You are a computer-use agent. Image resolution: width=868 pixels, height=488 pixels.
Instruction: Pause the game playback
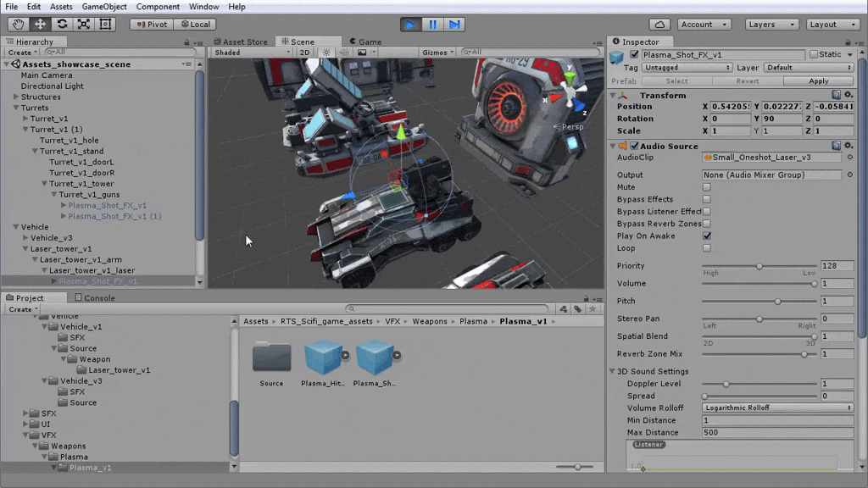point(432,25)
